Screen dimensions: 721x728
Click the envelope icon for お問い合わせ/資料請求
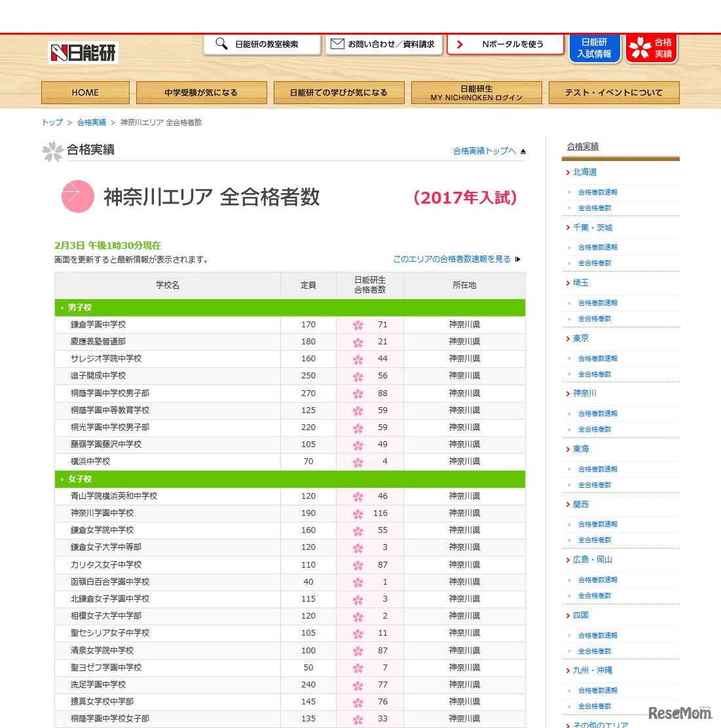click(x=337, y=43)
